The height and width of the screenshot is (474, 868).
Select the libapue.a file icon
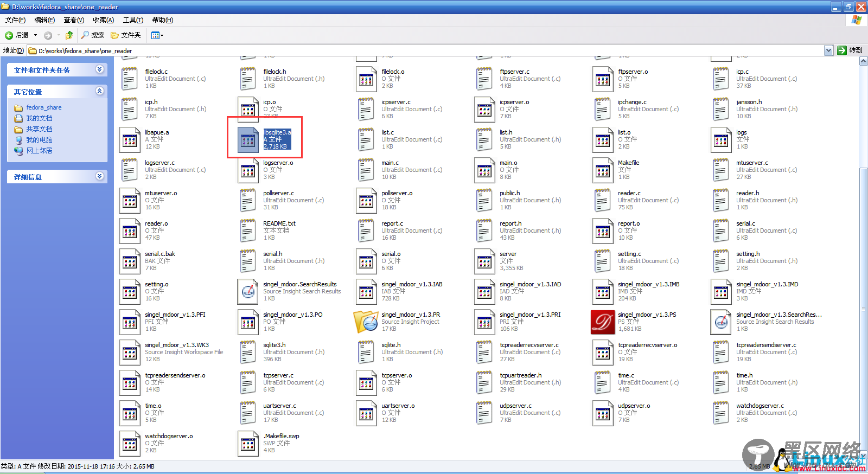point(130,140)
